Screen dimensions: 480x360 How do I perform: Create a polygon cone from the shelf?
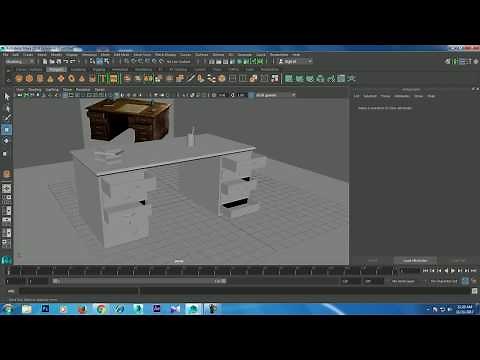coord(50,79)
